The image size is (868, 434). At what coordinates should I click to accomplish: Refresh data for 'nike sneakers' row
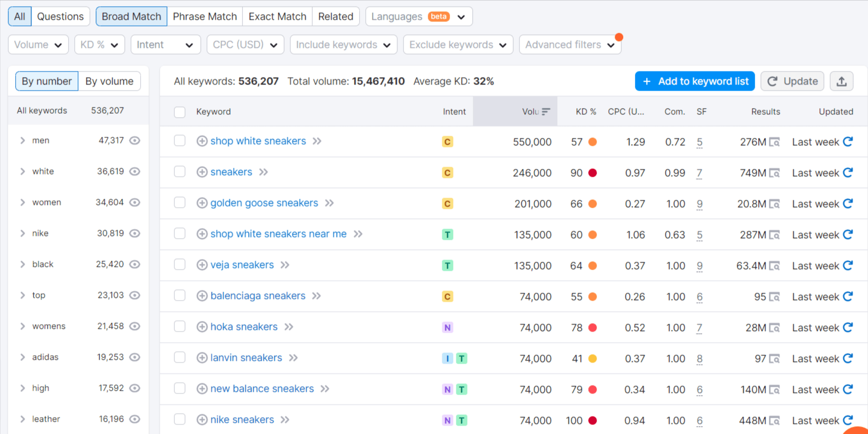[848, 420]
